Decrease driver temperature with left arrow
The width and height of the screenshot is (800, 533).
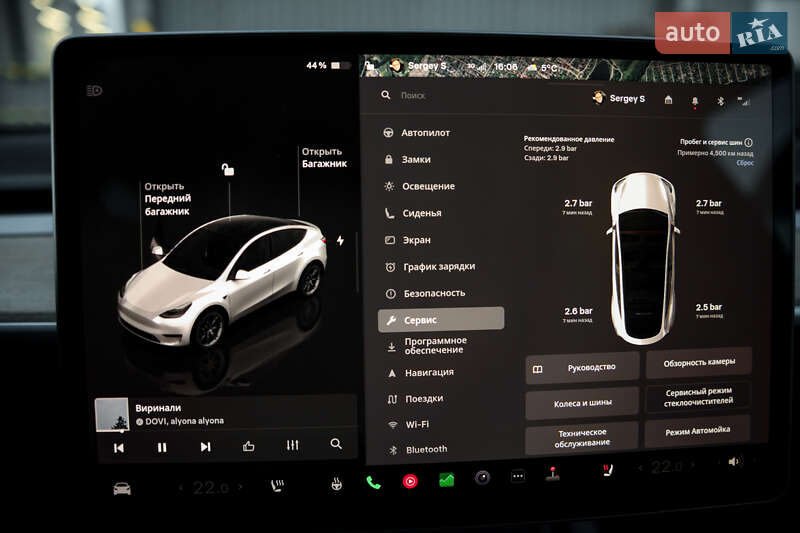point(181,488)
